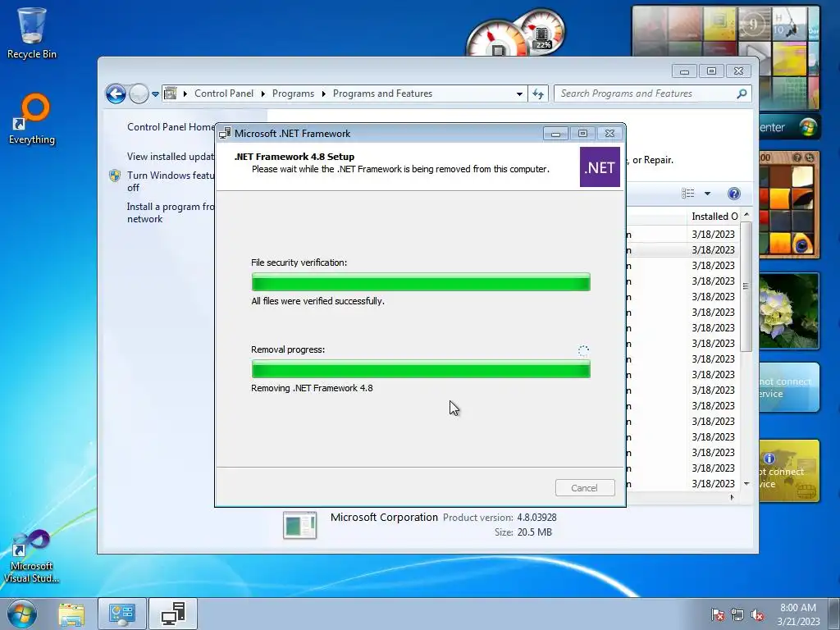Open Turn Windows features on or off
This screenshot has width=840, height=630.
click(x=171, y=181)
